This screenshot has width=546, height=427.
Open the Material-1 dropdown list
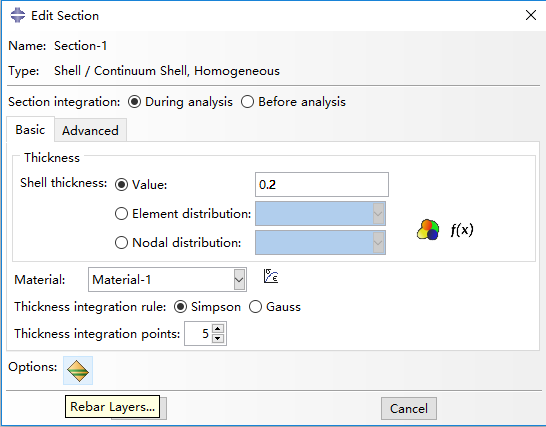point(239,279)
